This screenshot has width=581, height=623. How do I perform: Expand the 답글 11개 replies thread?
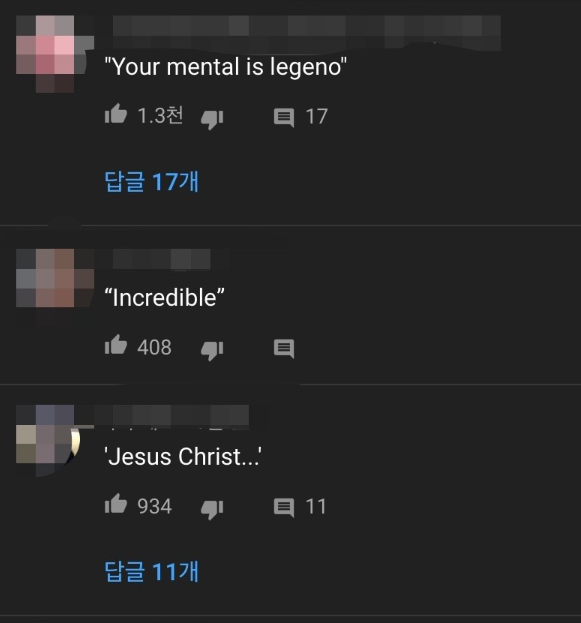(151, 572)
